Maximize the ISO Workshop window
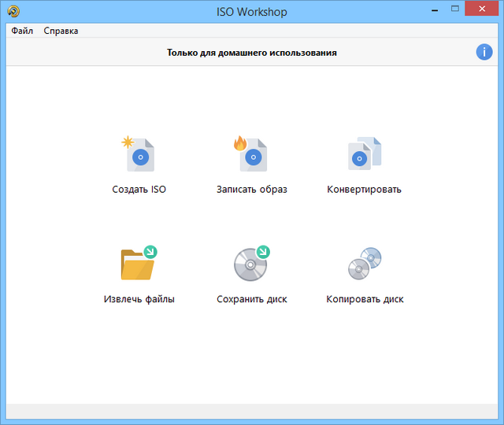The image size is (504, 425). (455, 9)
